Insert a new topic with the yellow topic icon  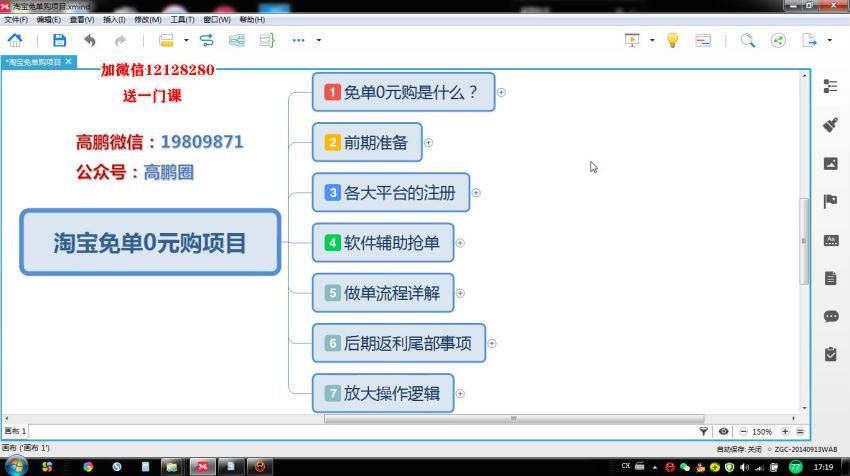[x=166, y=40]
